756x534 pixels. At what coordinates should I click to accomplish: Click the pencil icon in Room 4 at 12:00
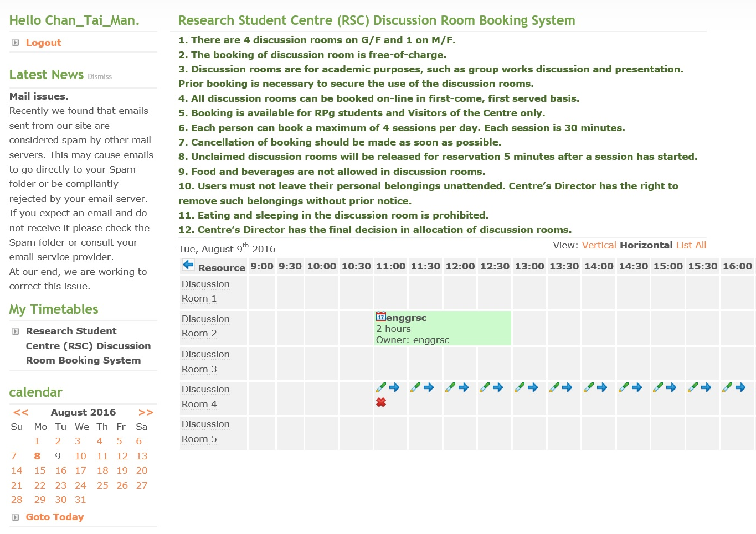[450, 387]
